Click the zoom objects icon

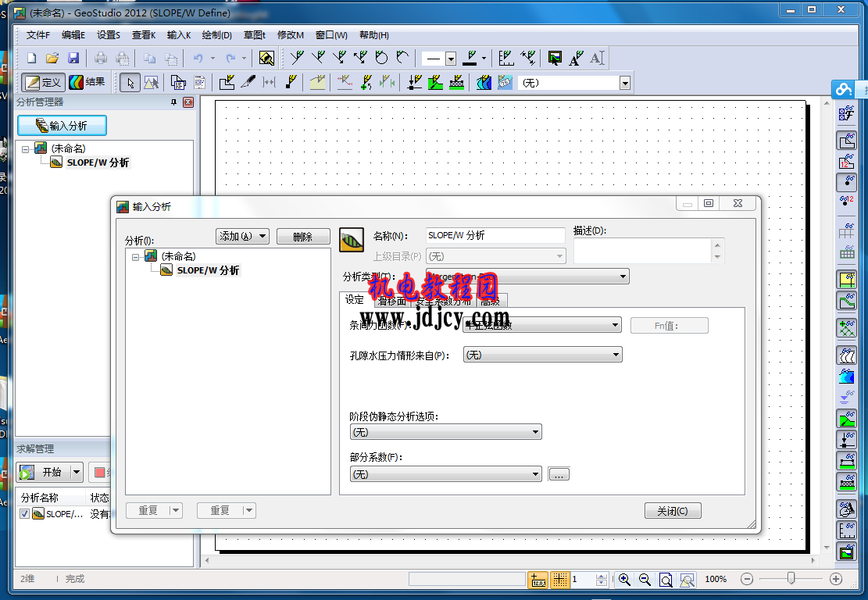pyautogui.click(x=687, y=579)
